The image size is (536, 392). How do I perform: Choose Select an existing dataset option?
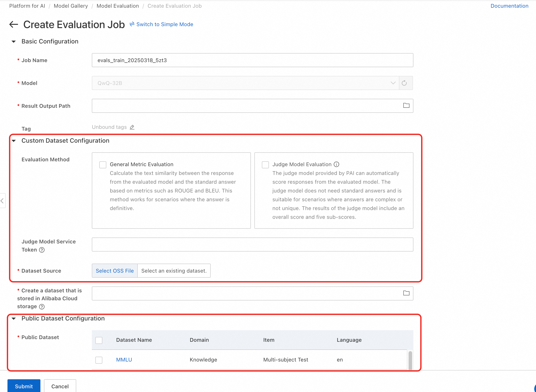click(174, 271)
